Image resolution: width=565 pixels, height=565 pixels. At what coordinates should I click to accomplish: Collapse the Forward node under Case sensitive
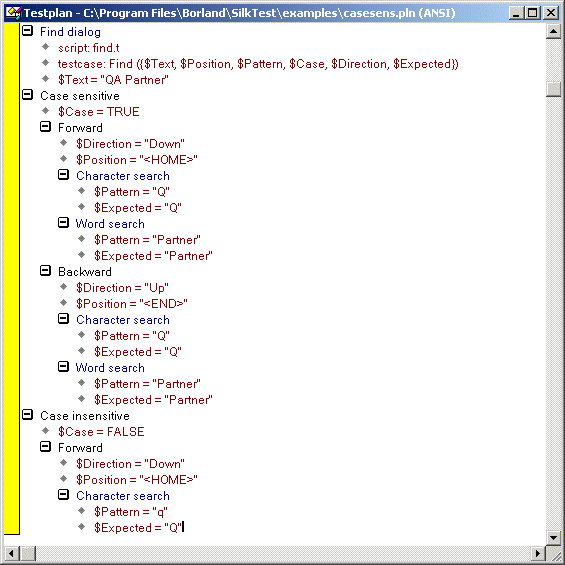click(x=45, y=127)
